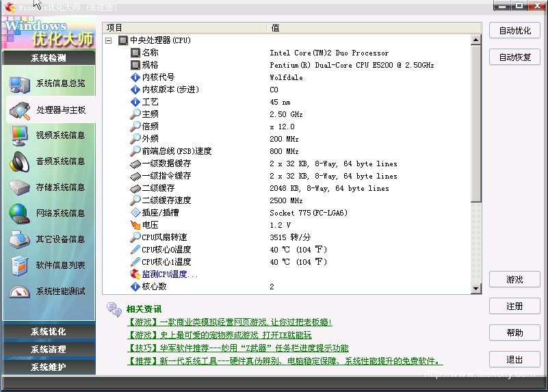Click the vertical scrollbar down arrow
Image resolution: width=548 pixels, height=392 pixels.
point(476,290)
